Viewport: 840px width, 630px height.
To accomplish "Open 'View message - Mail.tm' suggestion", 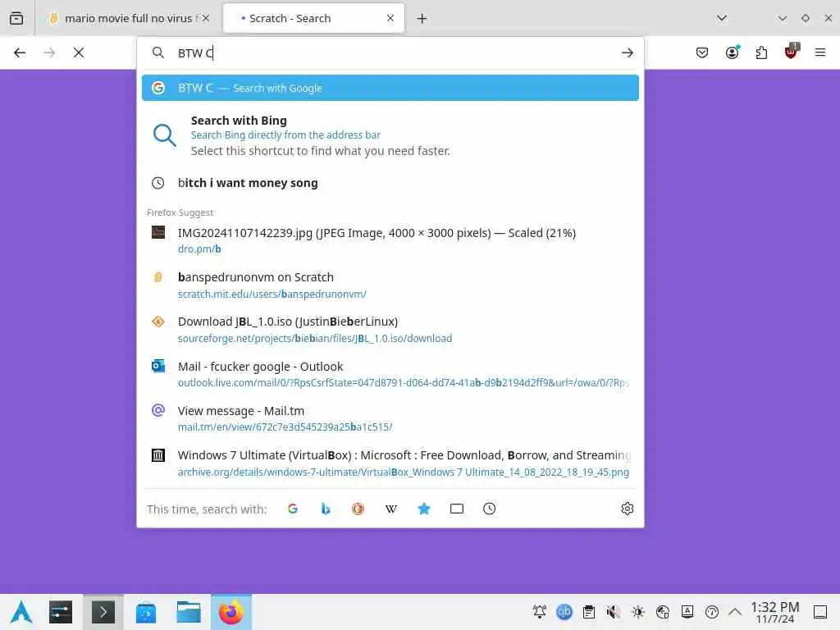I will click(x=390, y=418).
